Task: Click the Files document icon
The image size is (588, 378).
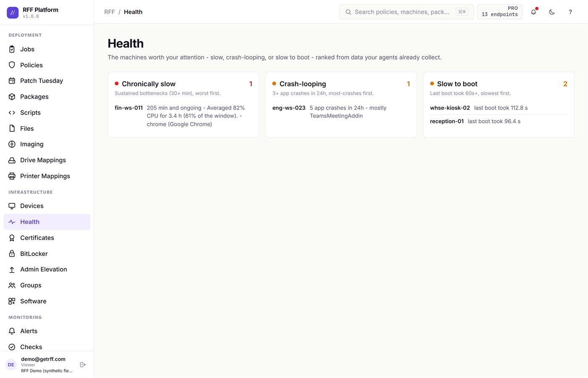Action: click(12, 129)
